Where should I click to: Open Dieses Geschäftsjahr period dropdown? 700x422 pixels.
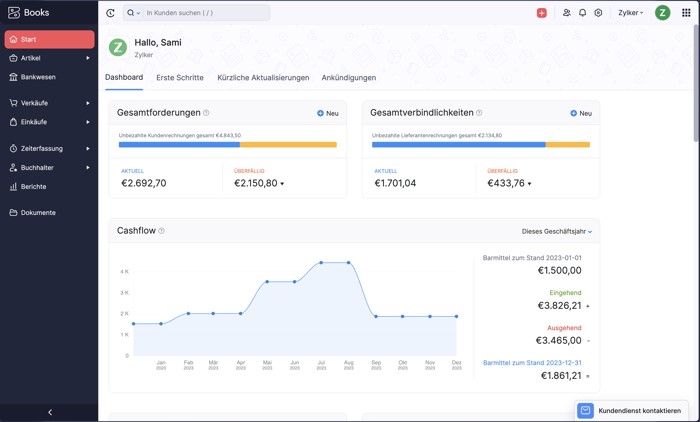click(x=557, y=231)
